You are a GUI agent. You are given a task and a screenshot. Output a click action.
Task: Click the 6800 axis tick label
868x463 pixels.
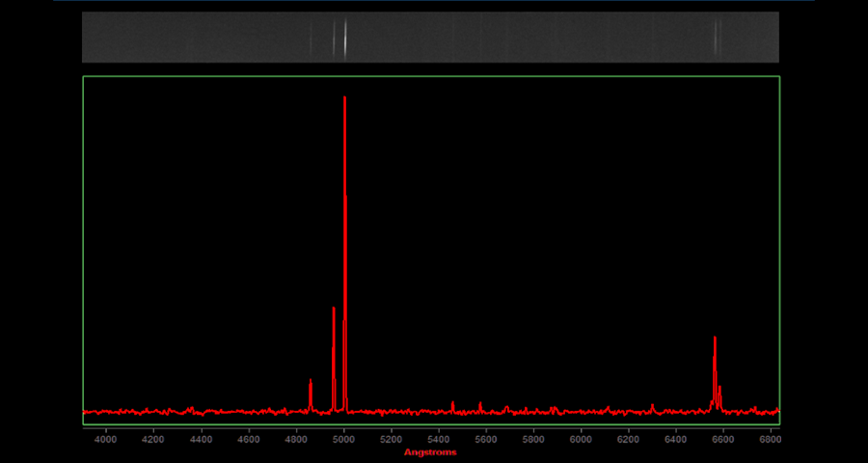[x=770, y=438]
